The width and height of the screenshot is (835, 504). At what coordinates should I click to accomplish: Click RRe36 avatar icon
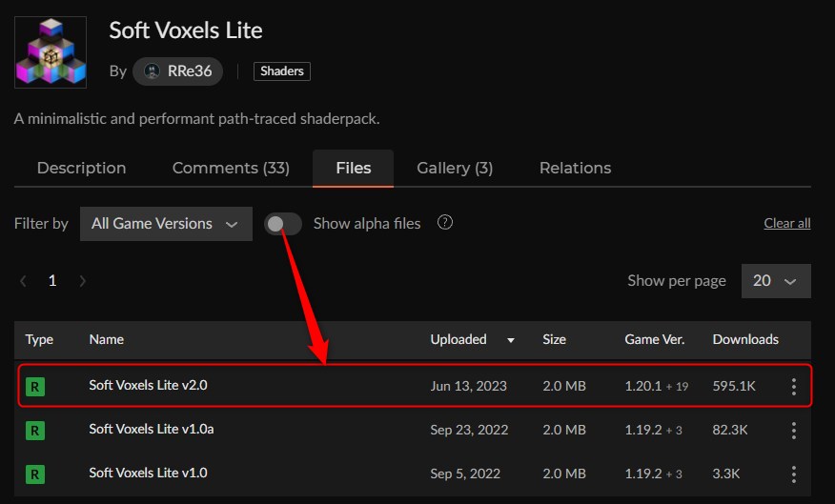[153, 71]
